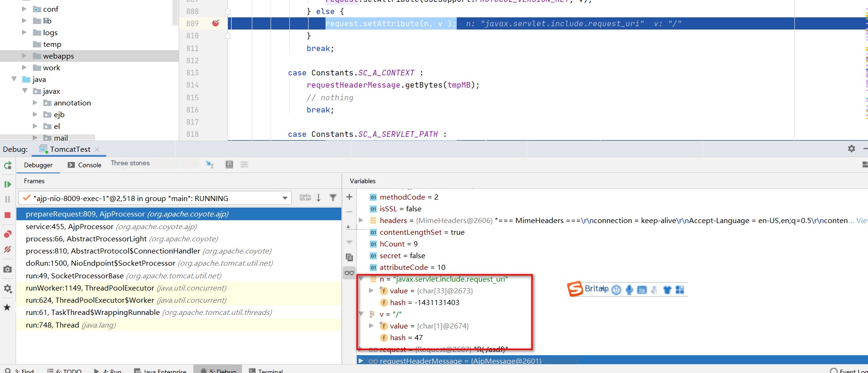Resume program execution
Screen dimensions: 868x373
(8, 184)
